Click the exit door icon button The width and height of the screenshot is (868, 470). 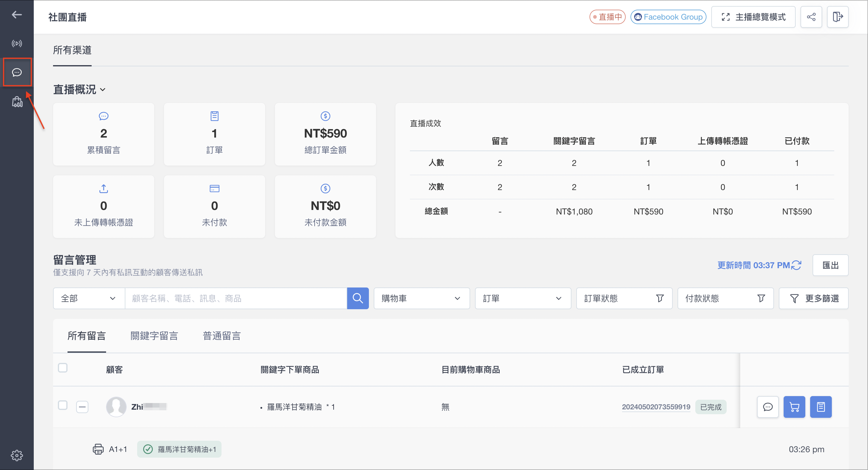coord(838,17)
